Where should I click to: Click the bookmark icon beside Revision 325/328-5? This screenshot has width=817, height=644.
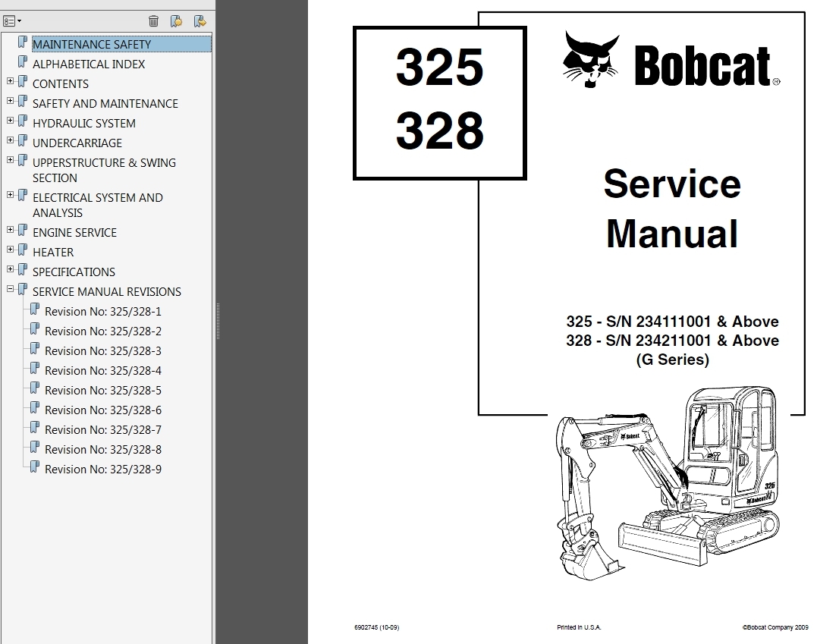(34, 388)
